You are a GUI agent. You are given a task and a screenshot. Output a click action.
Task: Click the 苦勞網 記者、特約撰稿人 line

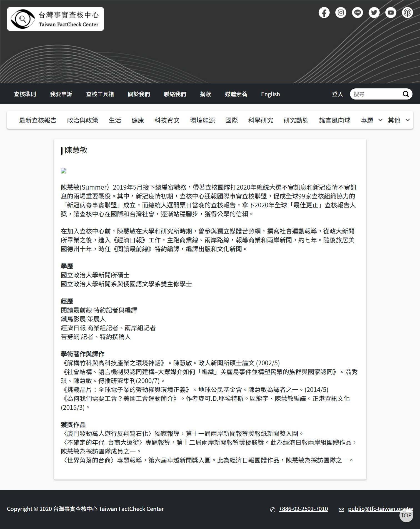click(96, 337)
